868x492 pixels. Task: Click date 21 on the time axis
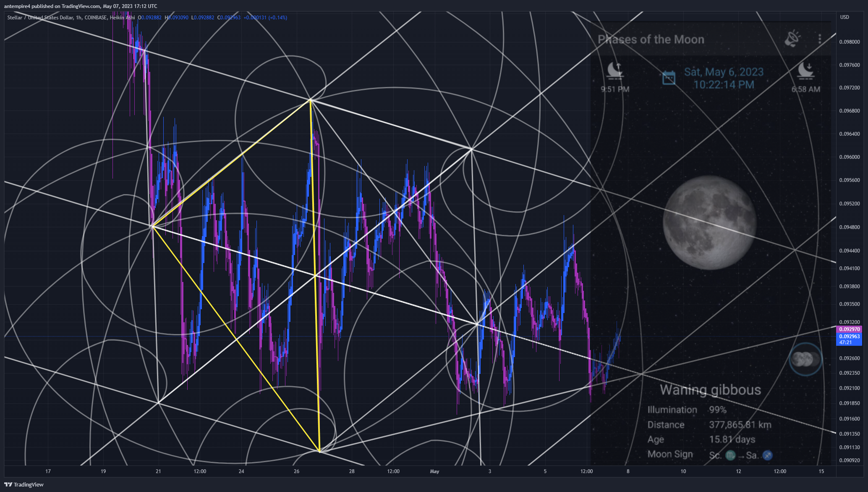point(158,471)
